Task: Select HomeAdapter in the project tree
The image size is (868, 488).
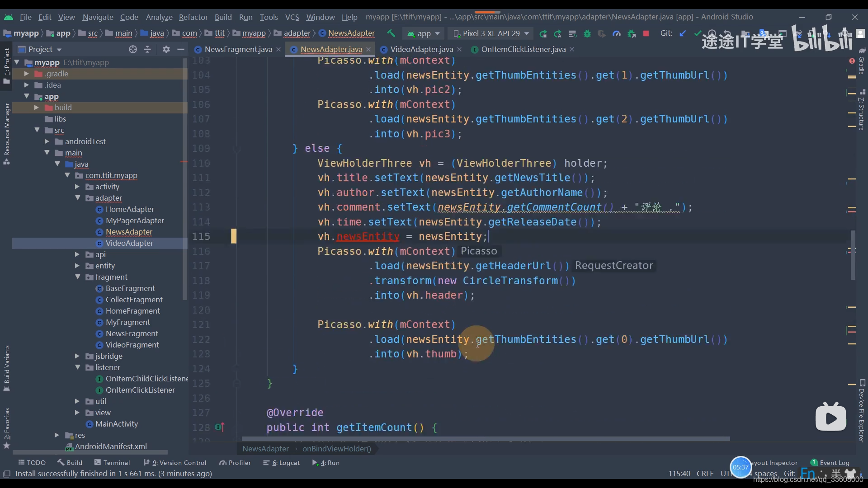Action: (130, 209)
